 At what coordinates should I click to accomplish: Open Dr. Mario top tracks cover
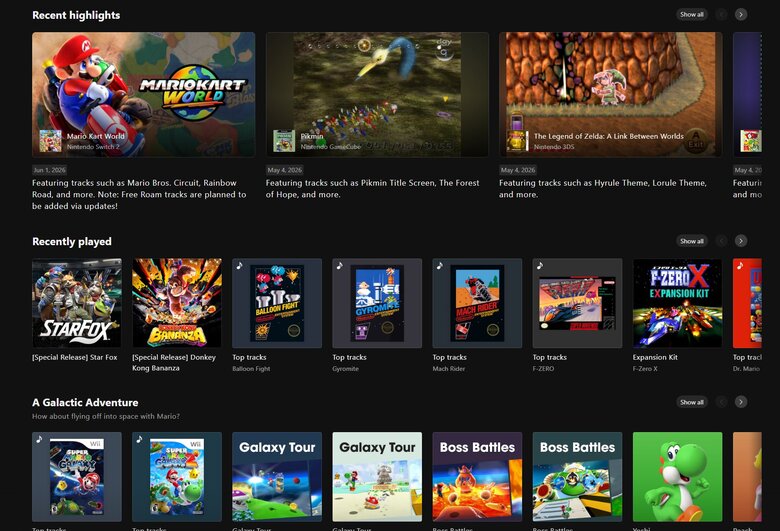747,303
